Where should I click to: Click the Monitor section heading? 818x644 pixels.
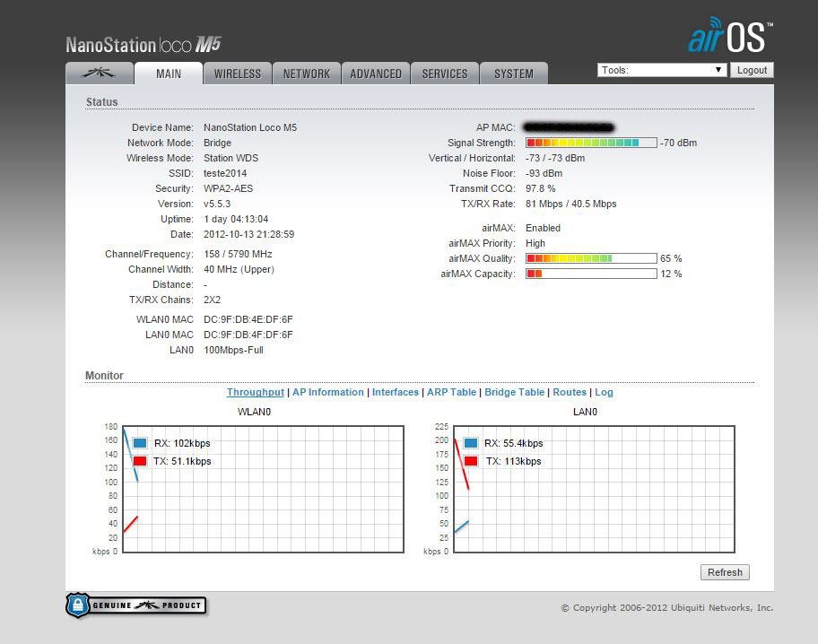pos(104,376)
